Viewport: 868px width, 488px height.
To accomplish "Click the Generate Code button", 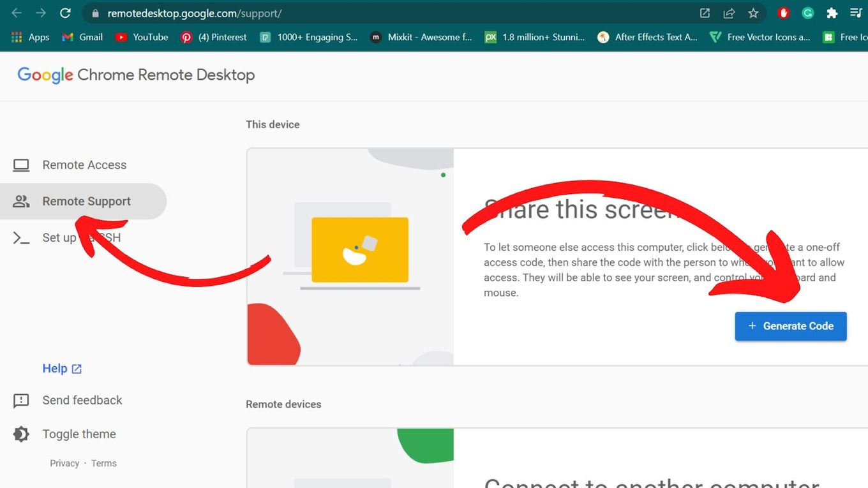I will (791, 326).
